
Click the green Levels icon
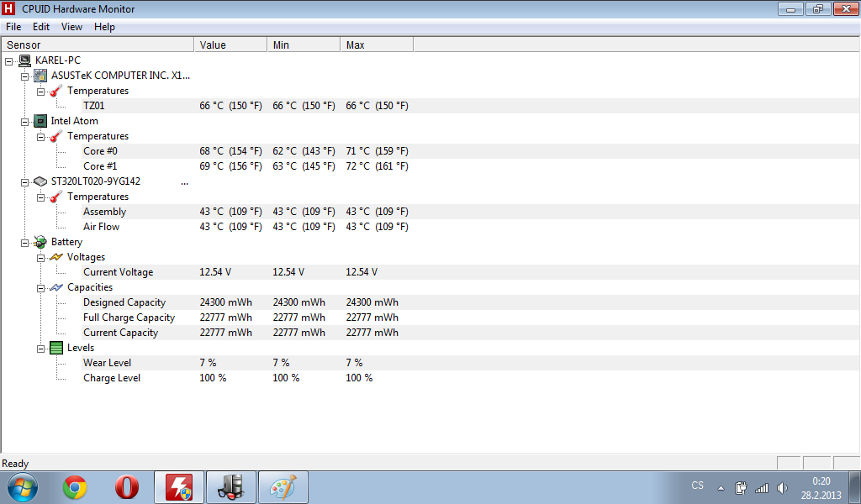tap(56, 348)
